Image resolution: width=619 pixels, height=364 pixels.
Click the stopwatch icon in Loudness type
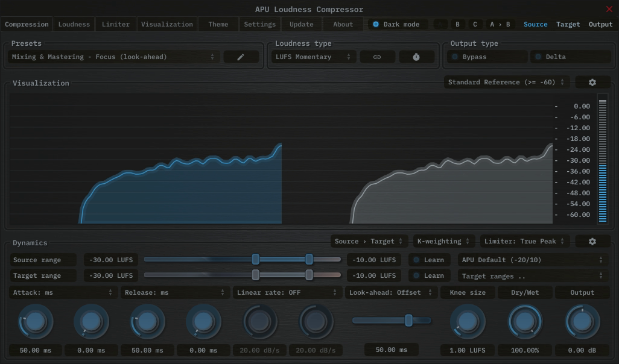coord(416,57)
